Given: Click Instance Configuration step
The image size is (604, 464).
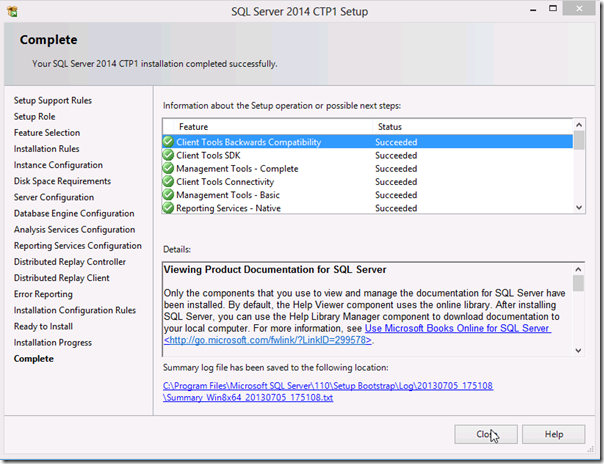Looking at the screenshot, I should coord(58,165).
